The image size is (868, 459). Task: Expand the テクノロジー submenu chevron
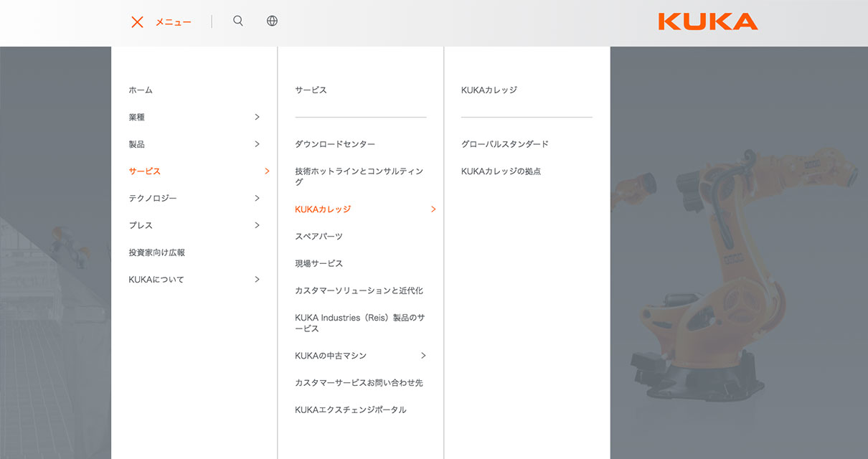tap(257, 198)
